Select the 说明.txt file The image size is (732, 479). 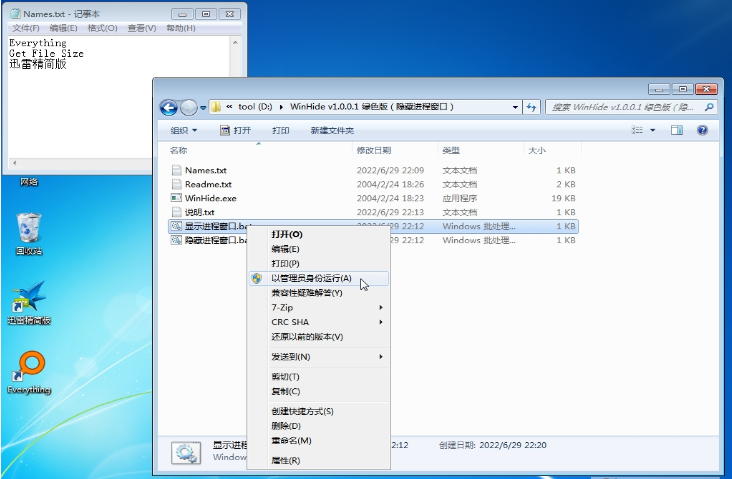point(373,212)
